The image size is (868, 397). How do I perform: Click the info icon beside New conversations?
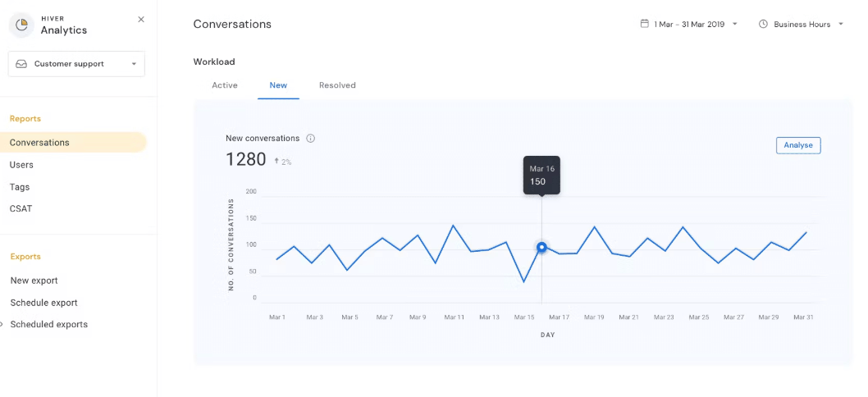(311, 139)
